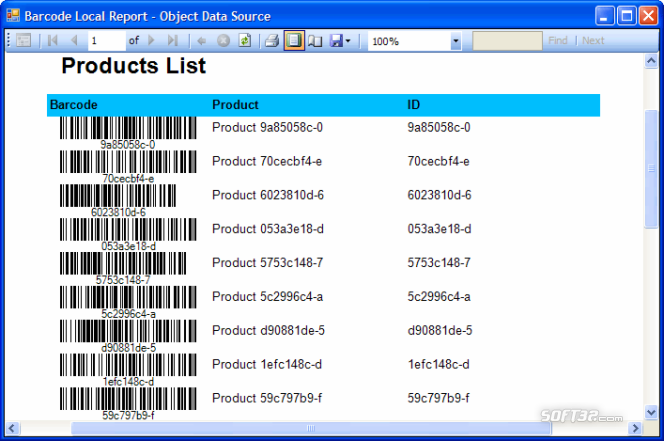Print the report
664x441 pixels.
[272, 41]
